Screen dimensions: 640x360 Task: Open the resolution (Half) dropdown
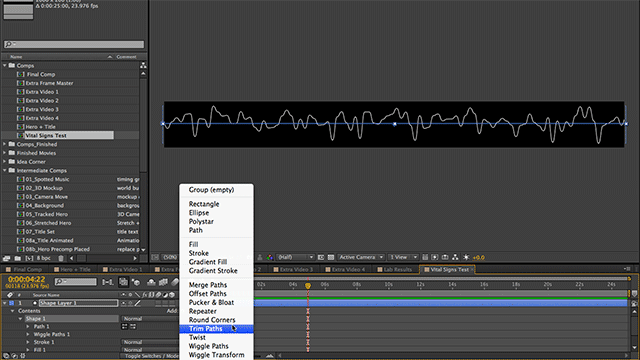click(295, 257)
